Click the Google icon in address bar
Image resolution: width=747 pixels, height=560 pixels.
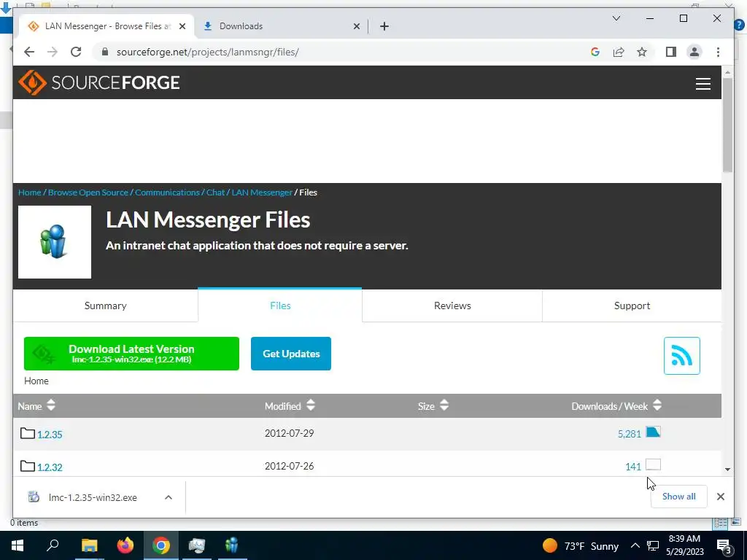click(595, 52)
